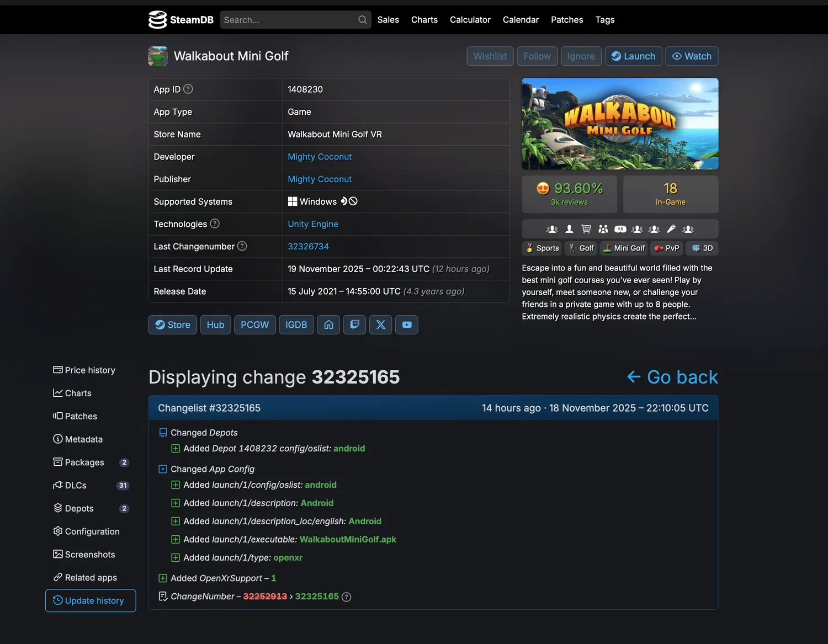This screenshot has width=828, height=644.
Task: Click the magnifier icon in the search box
Action: pyautogui.click(x=362, y=20)
